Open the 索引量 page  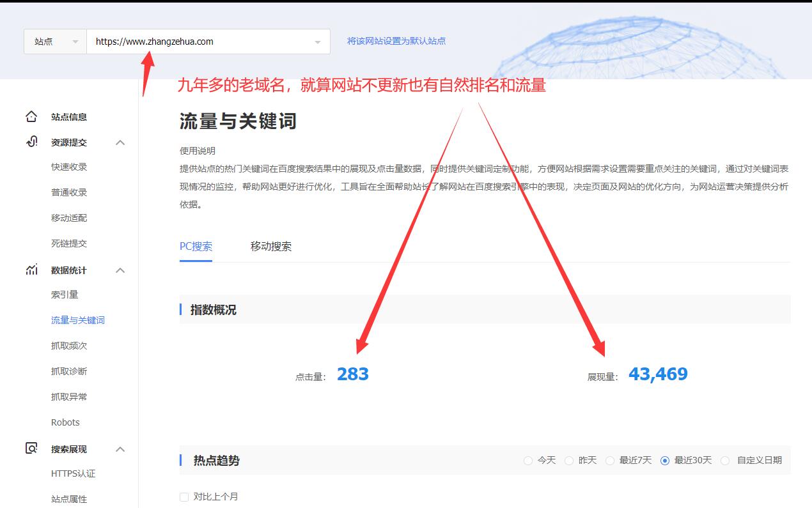[x=66, y=295]
